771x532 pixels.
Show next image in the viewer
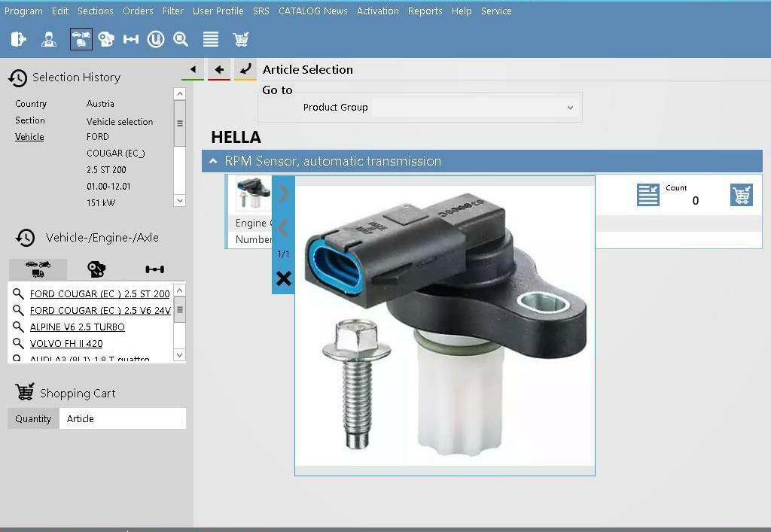pyautogui.click(x=284, y=193)
